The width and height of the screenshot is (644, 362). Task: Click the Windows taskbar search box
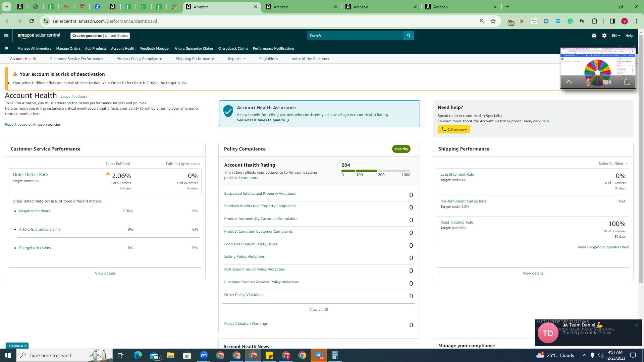[x=64, y=355]
